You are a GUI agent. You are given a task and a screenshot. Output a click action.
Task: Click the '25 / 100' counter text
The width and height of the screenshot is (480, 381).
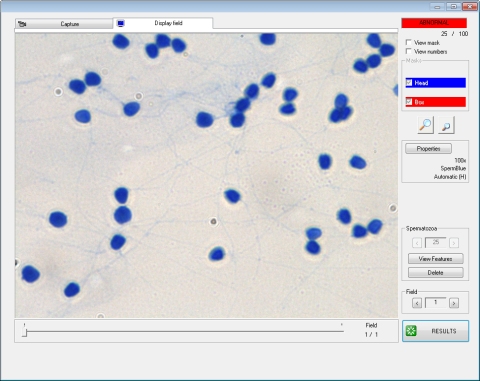click(454, 34)
